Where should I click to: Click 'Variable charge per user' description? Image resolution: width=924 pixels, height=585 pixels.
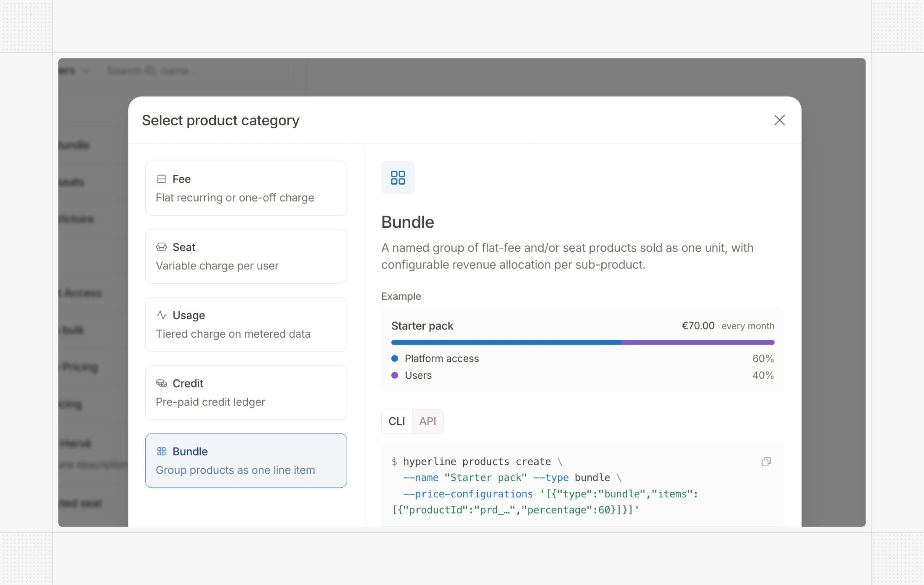217,266
